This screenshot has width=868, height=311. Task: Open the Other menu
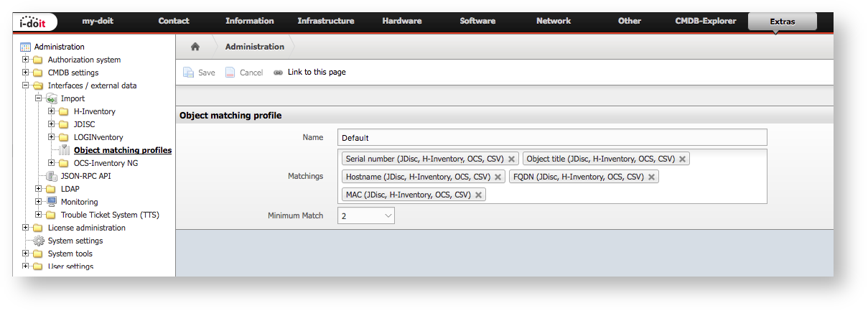pyautogui.click(x=630, y=21)
